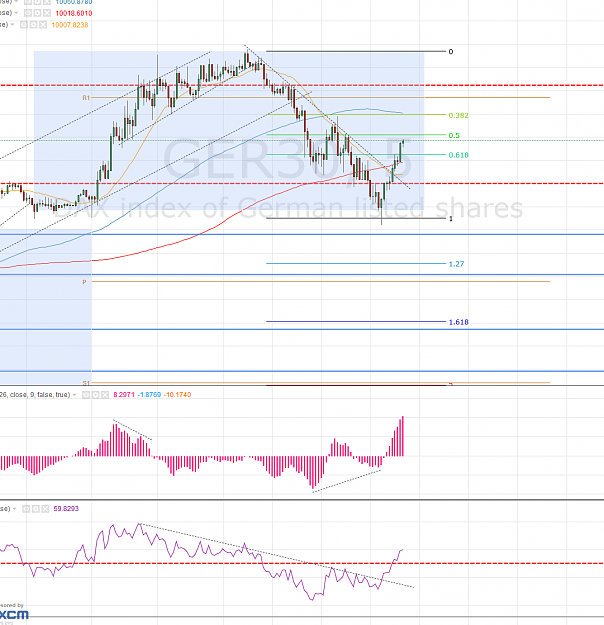Image resolution: width=604 pixels, height=625 pixels.
Task: Delete the 10007.8238 indicator with X icon
Action: (x=43, y=25)
